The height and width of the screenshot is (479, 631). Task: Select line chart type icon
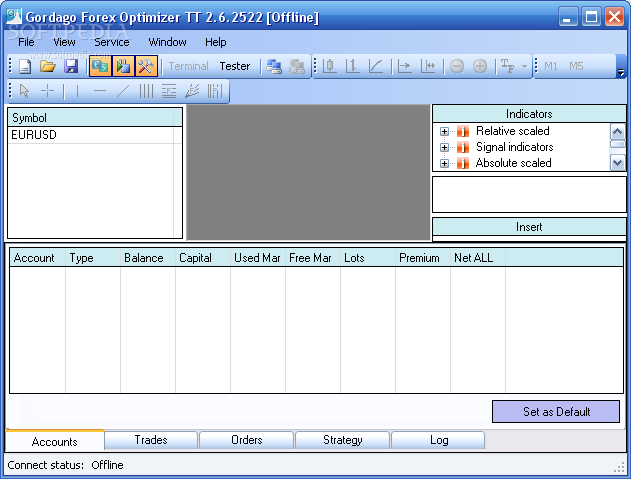pyautogui.click(x=376, y=66)
